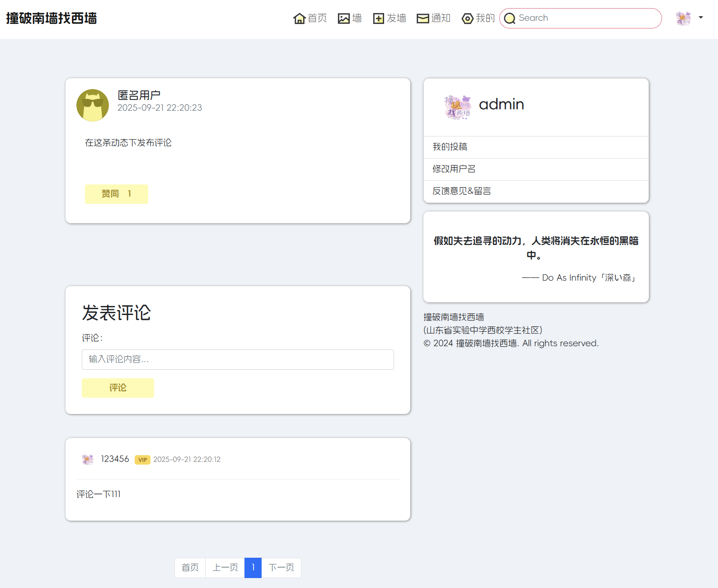Focus the comment input 输入评论内容
Viewport: 718px width, 588px height.
[238, 359]
